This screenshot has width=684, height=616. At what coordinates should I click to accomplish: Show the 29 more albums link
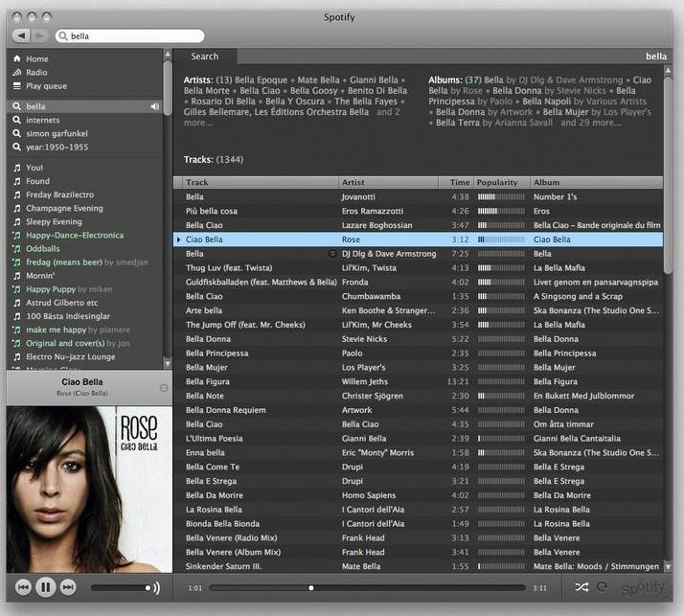pyautogui.click(x=591, y=123)
